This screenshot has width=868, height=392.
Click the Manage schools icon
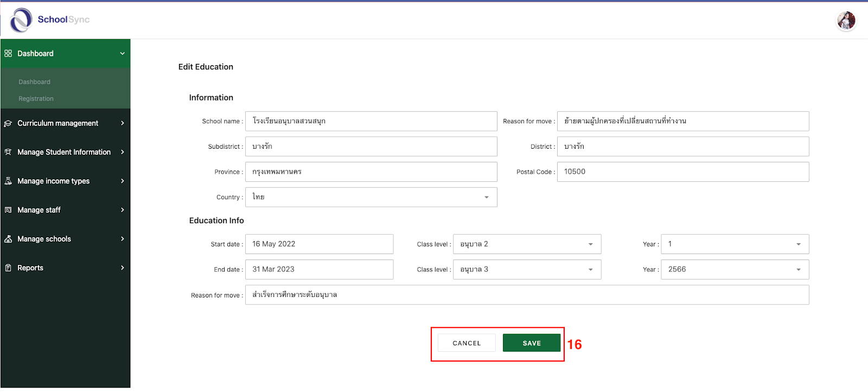click(x=8, y=239)
